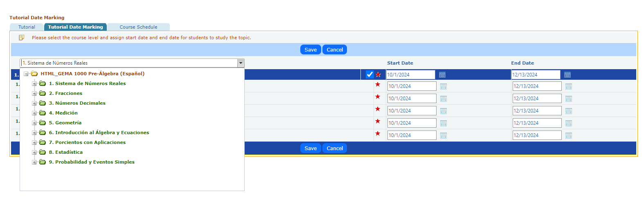
Task: Expand the 4. Medición tree node
Action: [x=34, y=113]
